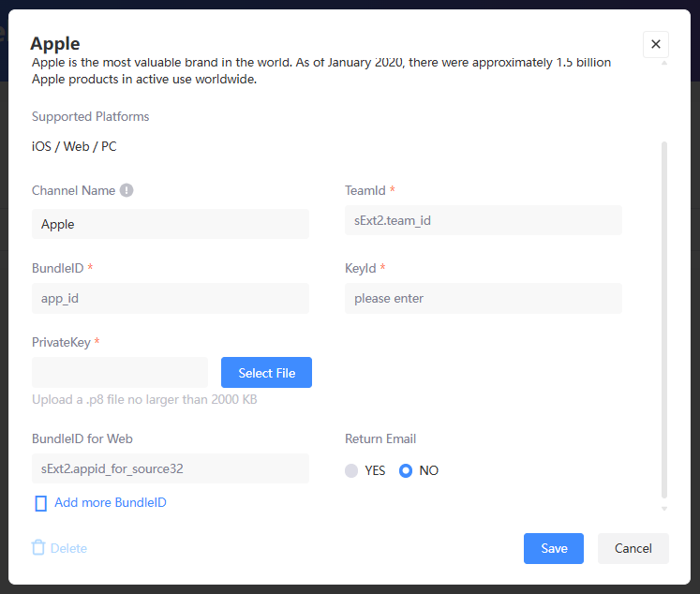The image size is (700, 594).
Task: Click the BundleID for Web input field
Action: [x=170, y=468]
